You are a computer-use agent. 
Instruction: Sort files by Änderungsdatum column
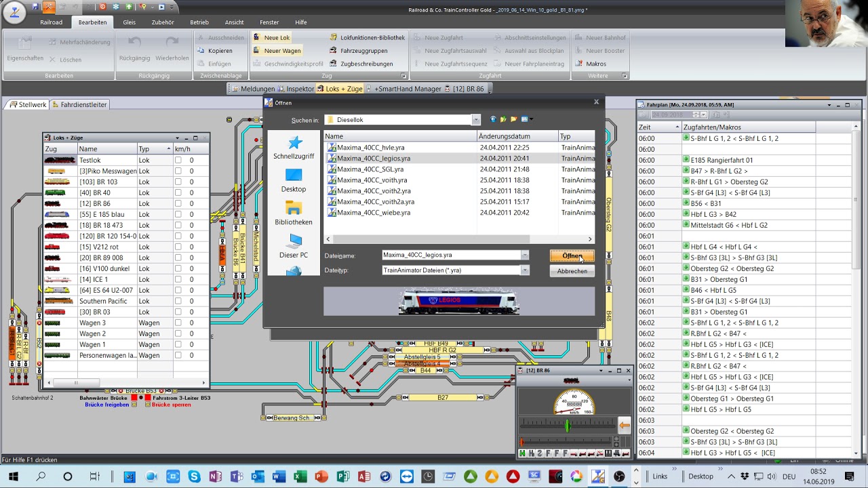pos(518,136)
